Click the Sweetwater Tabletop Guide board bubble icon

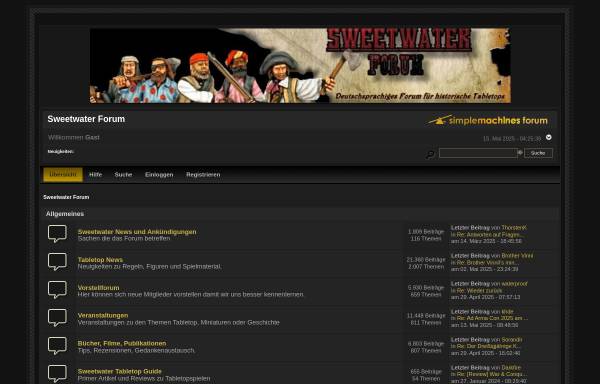(x=57, y=374)
